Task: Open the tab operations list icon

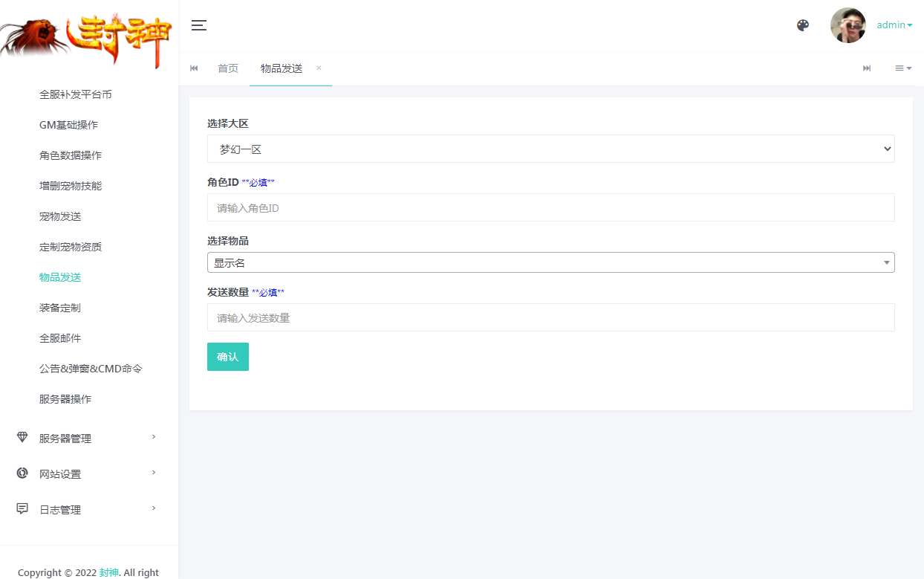Action: point(902,68)
